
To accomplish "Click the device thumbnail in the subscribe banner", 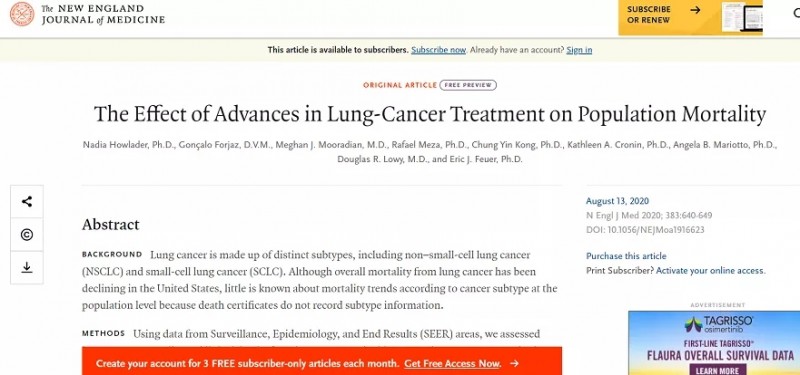I will coord(742,17).
